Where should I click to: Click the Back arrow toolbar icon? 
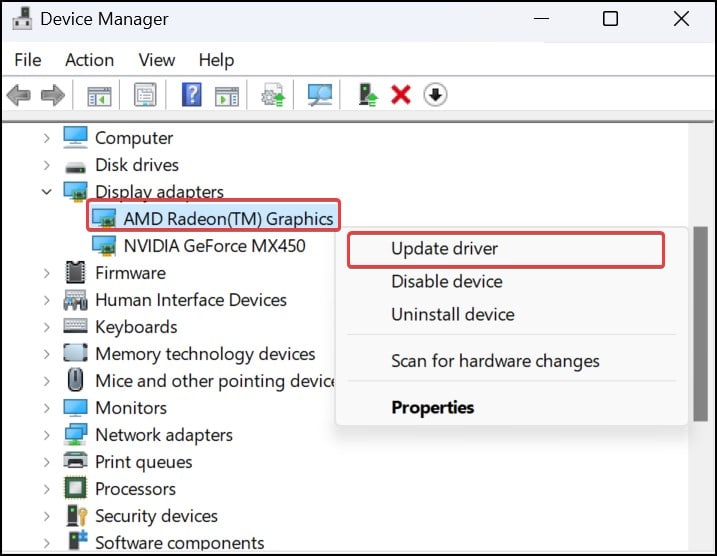point(19,95)
